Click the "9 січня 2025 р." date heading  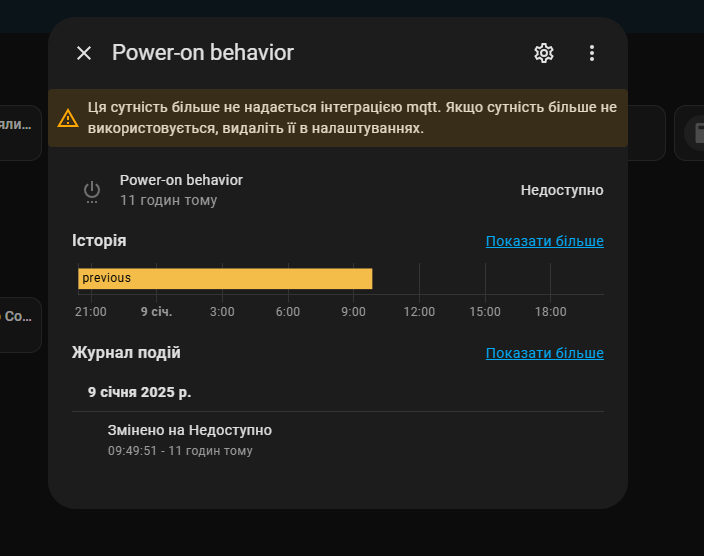(x=139, y=392)
